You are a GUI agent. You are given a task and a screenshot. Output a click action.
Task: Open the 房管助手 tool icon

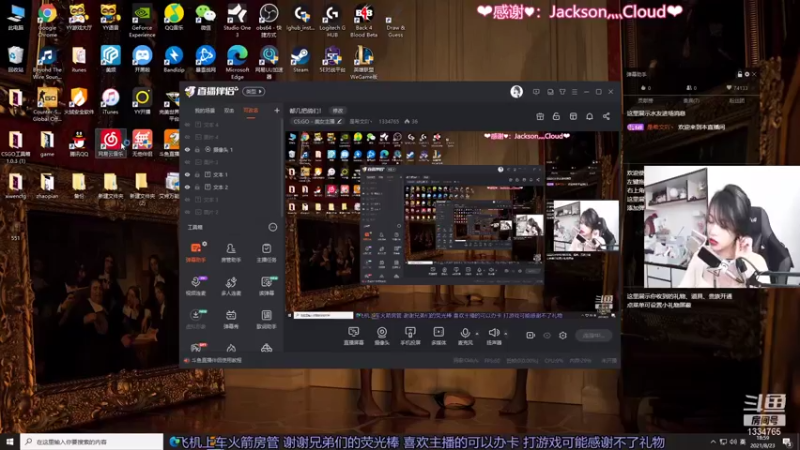pyautogui.click(x=231, y=253)
